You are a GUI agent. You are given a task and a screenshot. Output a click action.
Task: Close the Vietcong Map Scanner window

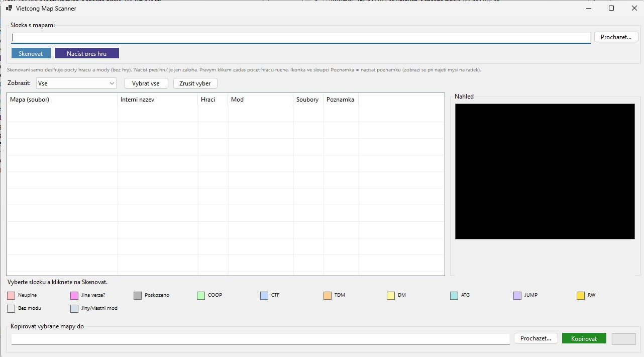point(633,8)
